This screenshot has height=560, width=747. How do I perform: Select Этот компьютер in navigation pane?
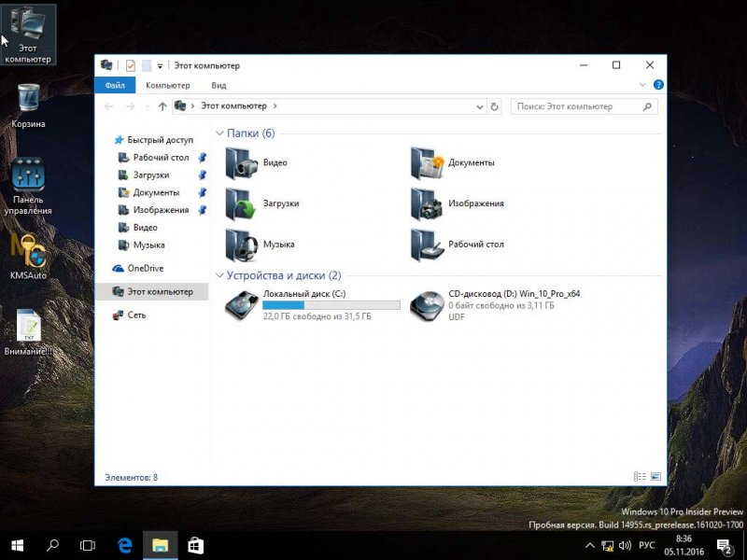click(x=152, y=291)
